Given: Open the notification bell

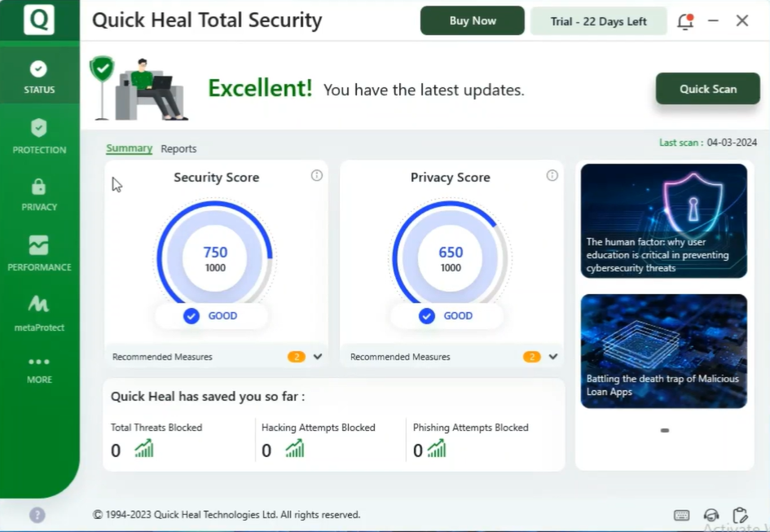Looking at the screenshot, I should (684, 21).
